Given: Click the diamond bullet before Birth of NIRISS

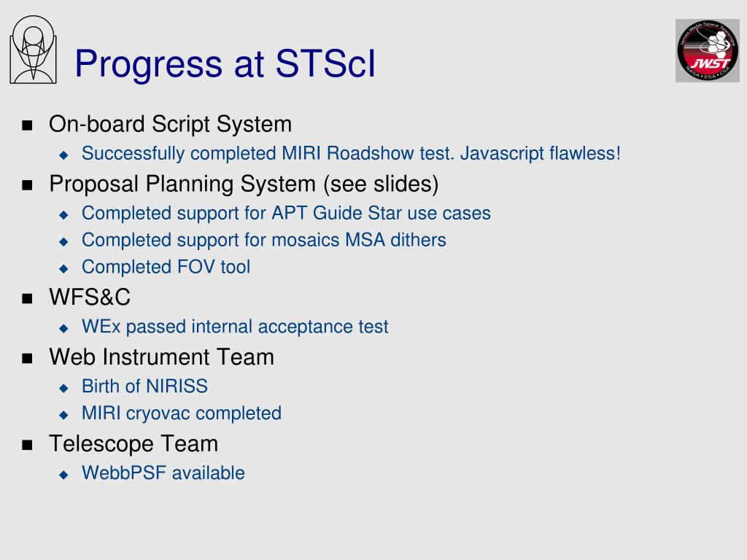Looking at the screenshot, I should click(x=64, y=388).
